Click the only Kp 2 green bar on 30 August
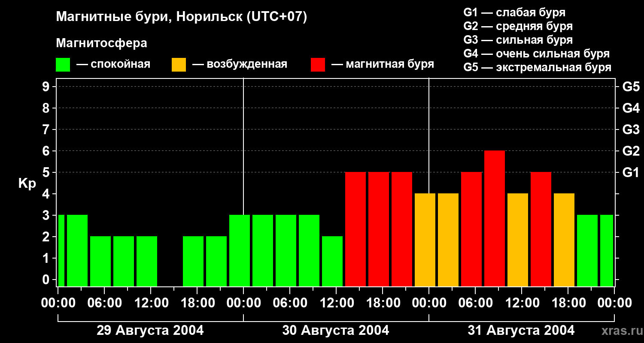This screenshot has height=343, width=644. click(332, 262)
